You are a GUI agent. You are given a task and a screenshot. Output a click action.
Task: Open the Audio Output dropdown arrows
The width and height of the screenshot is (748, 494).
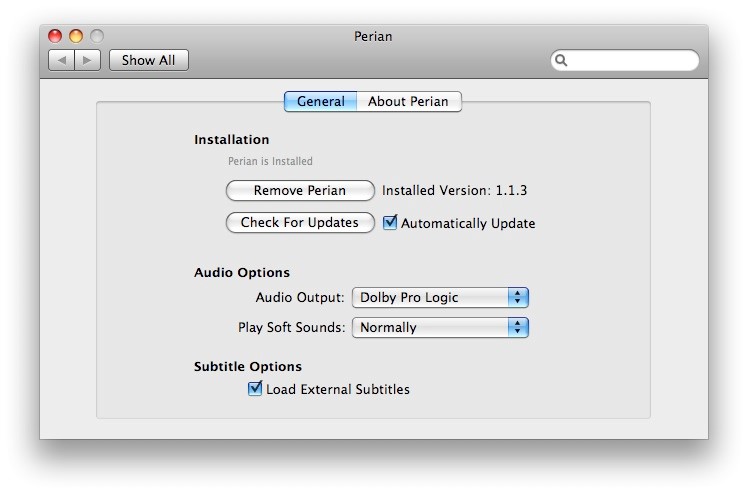(x=518, y=298)
